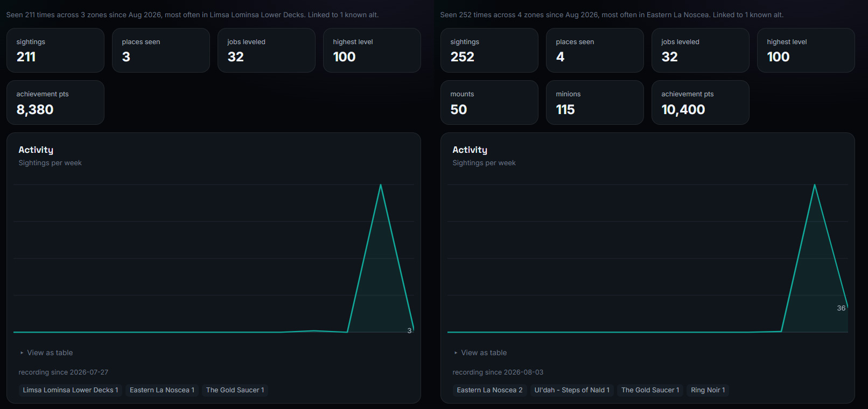
Task: Select left panel's The Gold Saucer 1 tag
Action: [x=235, y=390]
